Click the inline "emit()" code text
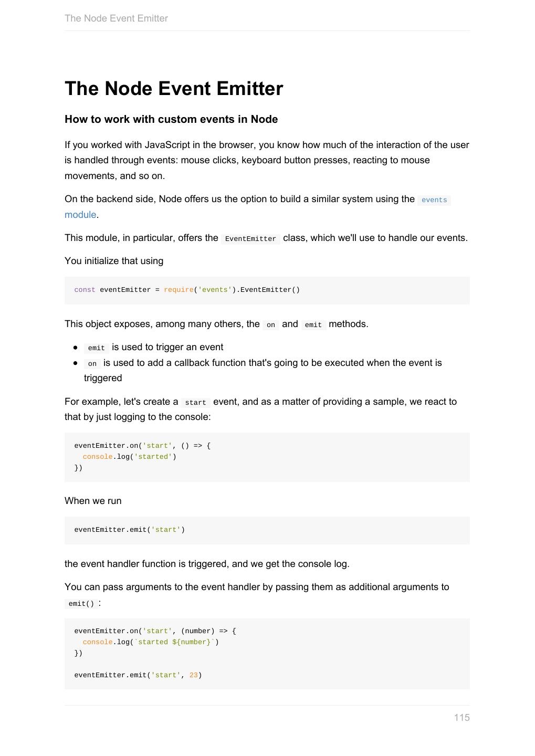 pos(81,604)
